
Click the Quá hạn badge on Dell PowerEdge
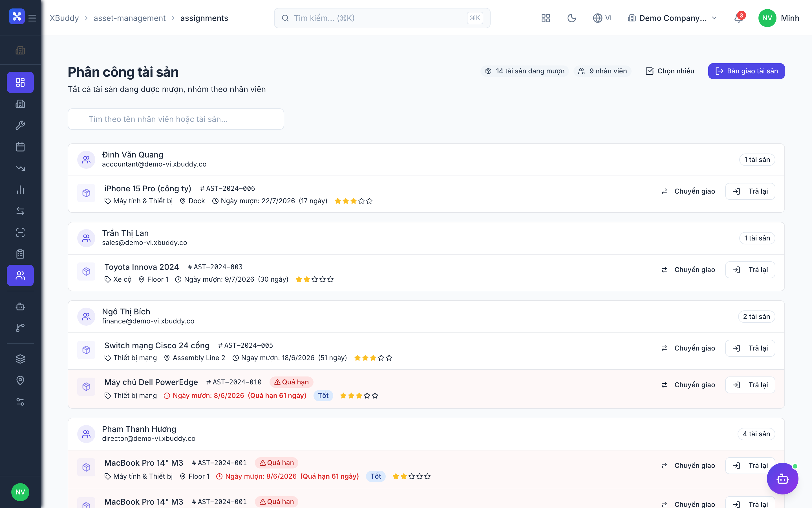coord(291,382)
